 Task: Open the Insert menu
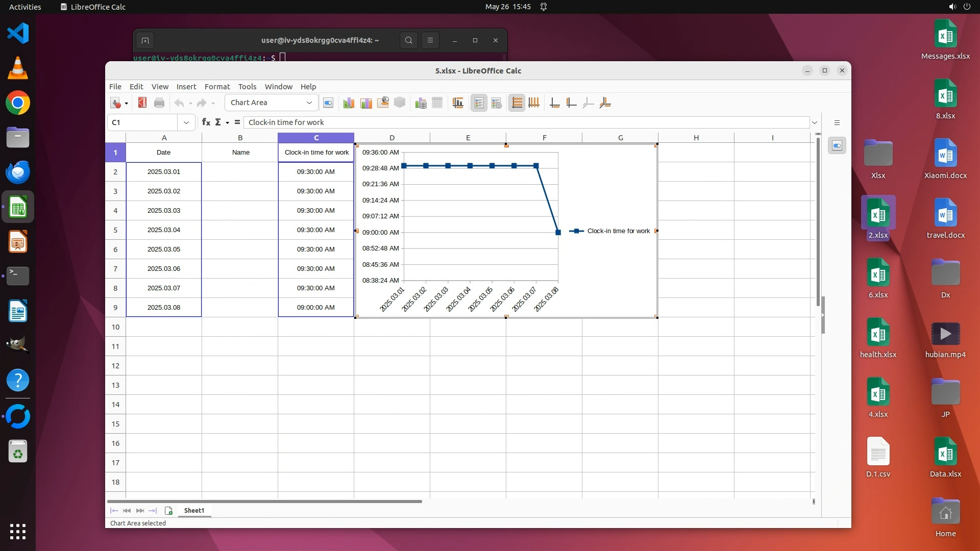click(x=186, y=87)
